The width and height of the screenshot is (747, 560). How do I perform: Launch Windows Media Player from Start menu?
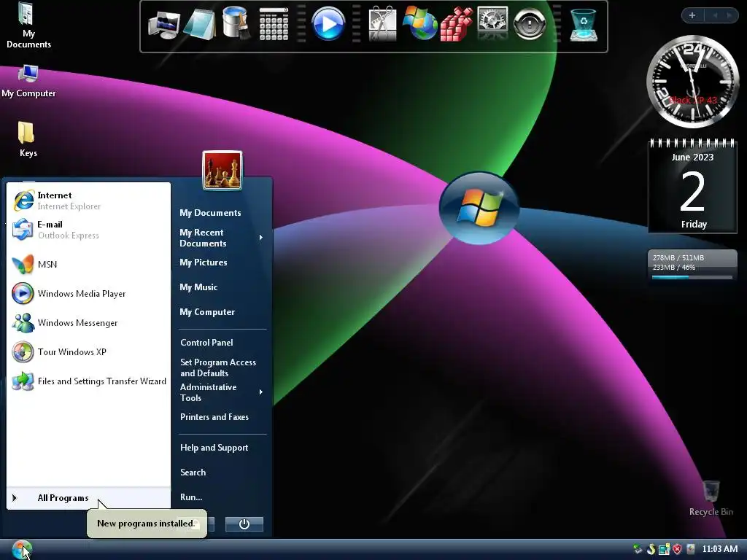coord(88,293)
